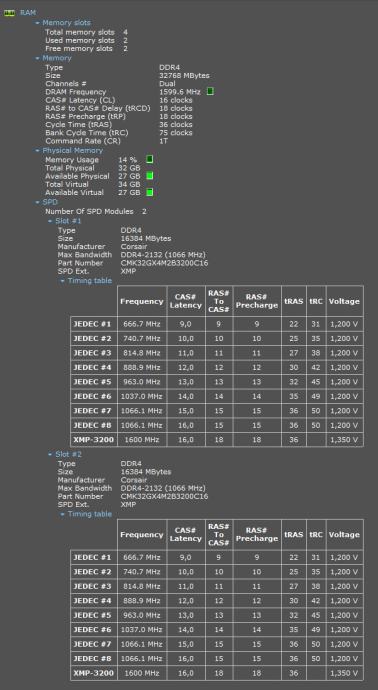Image resolution: width=378 pixels, height=690 pixels.
Task: Click JEDEC #8 row in Slot #2 table
Action: tap(217, 659)
